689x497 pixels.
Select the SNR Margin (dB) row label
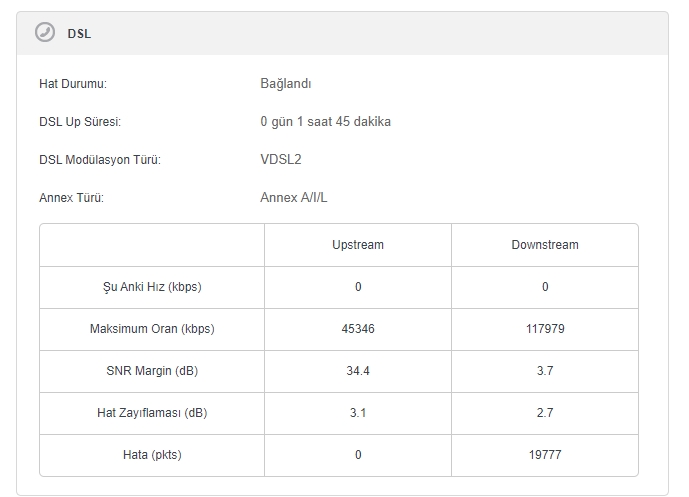pos(152,371)
